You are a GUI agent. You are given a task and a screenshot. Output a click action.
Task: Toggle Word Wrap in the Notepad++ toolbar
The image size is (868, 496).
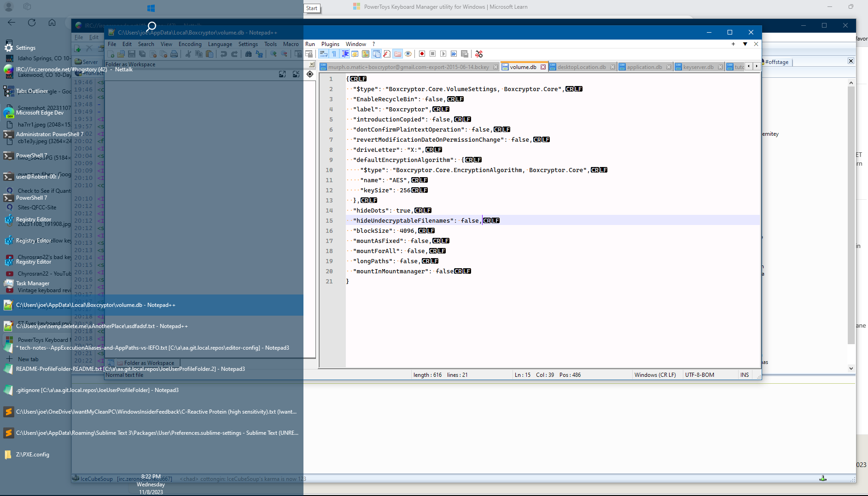coord(323,54)
